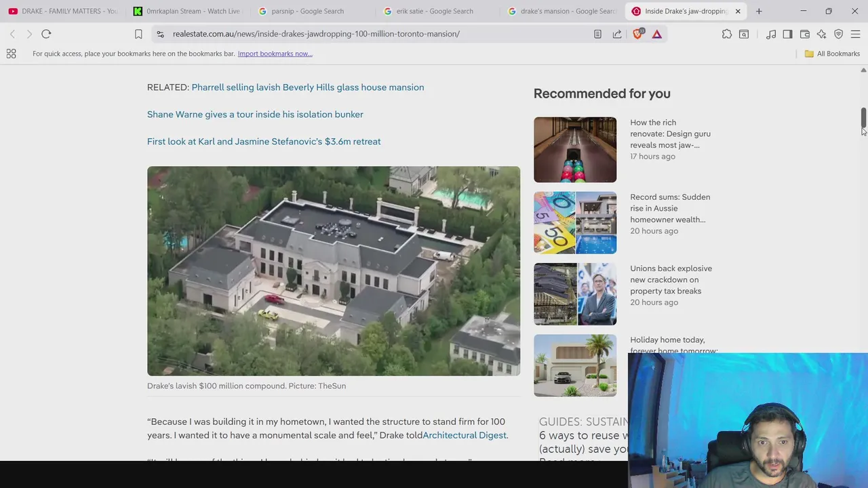Open the tab search toolbar icon

744,34
